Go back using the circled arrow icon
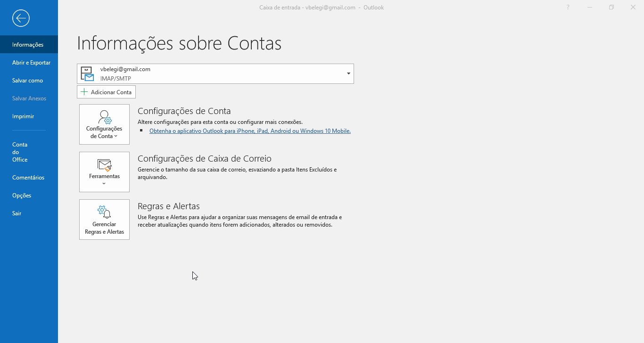Image resolution: width=644 pixels, height=343 pixels. [21, 18]
